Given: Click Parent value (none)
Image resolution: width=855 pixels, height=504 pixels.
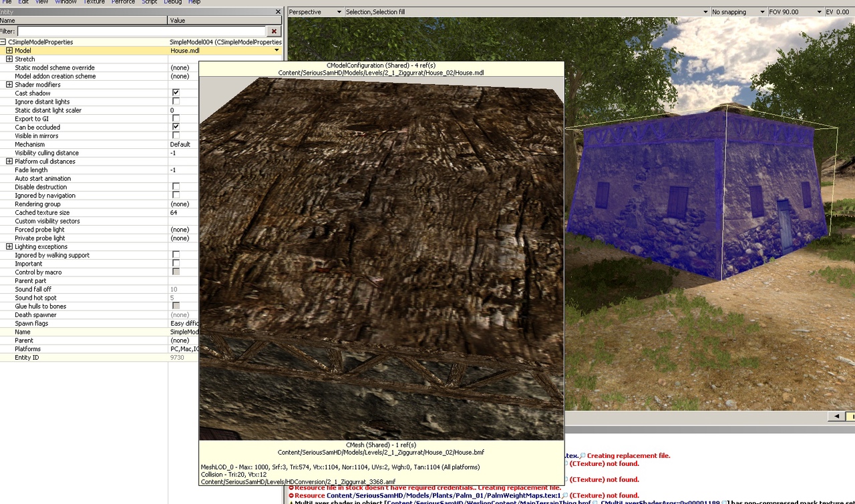Looking at the screenshot, I should (180, 340).
